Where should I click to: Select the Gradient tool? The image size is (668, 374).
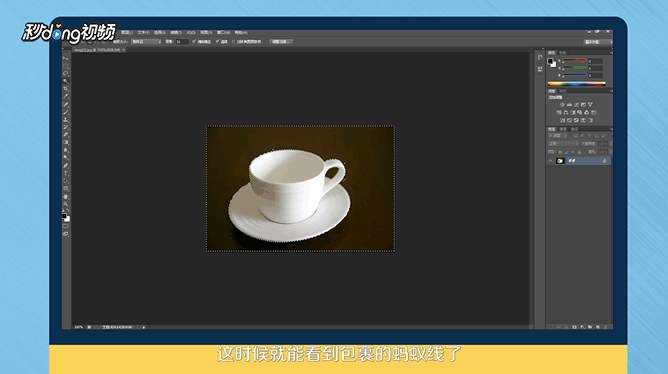(x=66, y=142)
